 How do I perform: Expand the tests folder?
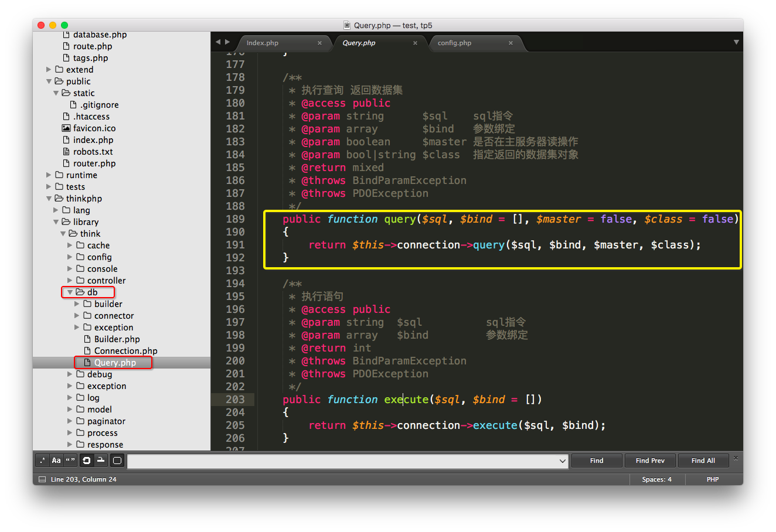[x=49, y=186]
